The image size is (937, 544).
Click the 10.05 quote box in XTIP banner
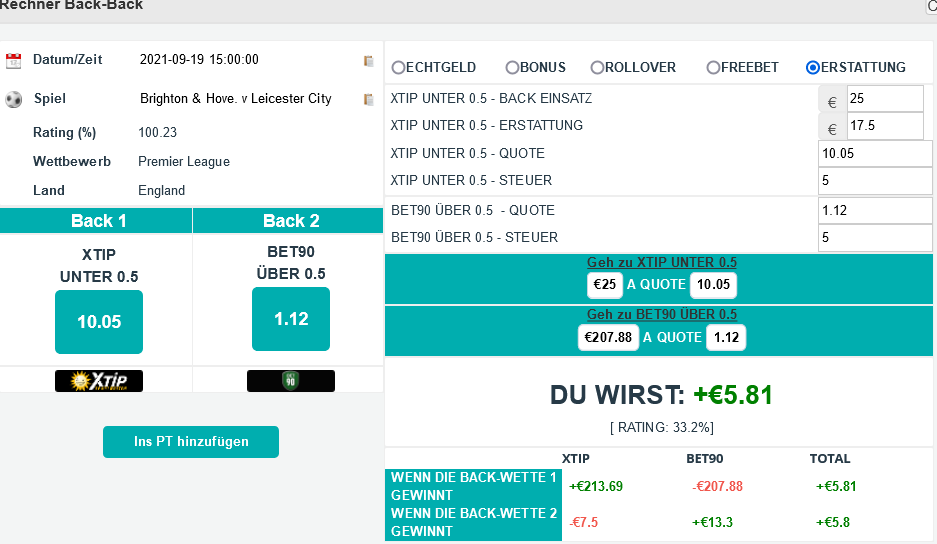pyautogui.click(x=714, y=285)
